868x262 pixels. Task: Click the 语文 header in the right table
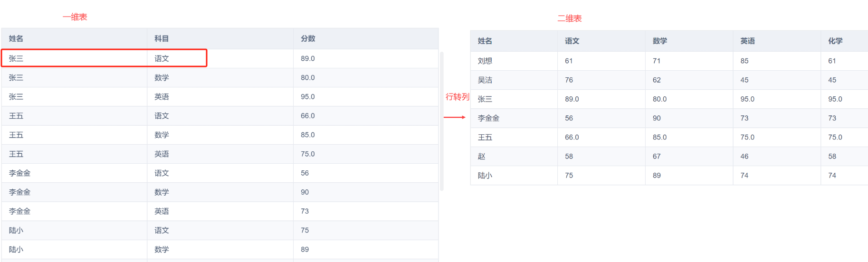tap(572, 41)
